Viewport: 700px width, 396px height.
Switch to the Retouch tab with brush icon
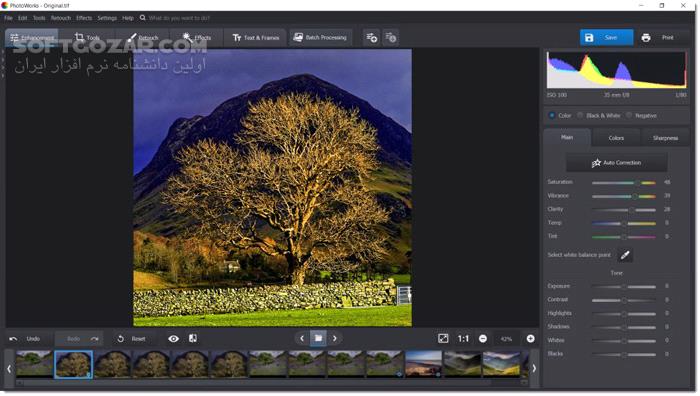click(x=143, y=38)
